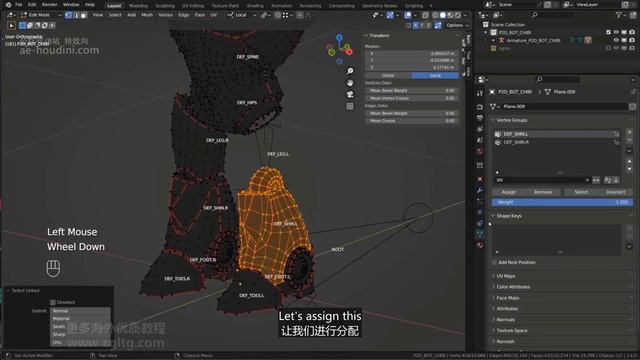
Task: Open the Modifiers wrench tab icon
Action: pyautogui.click(x=480, y=190)
